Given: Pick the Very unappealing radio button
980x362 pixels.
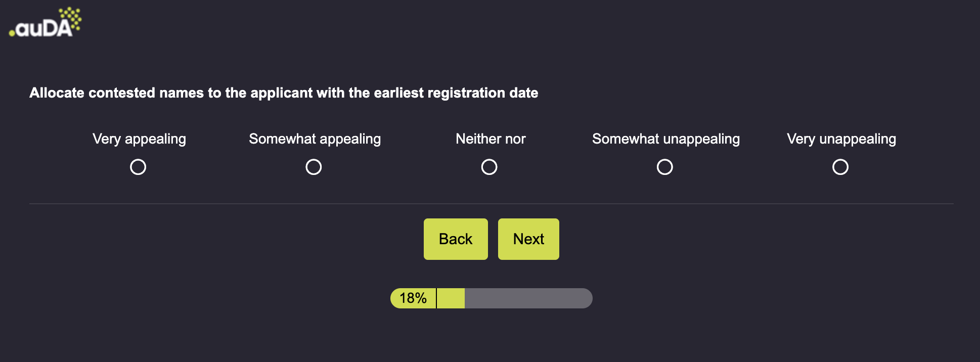Looking at the screenshot, I should click(840, 167).
